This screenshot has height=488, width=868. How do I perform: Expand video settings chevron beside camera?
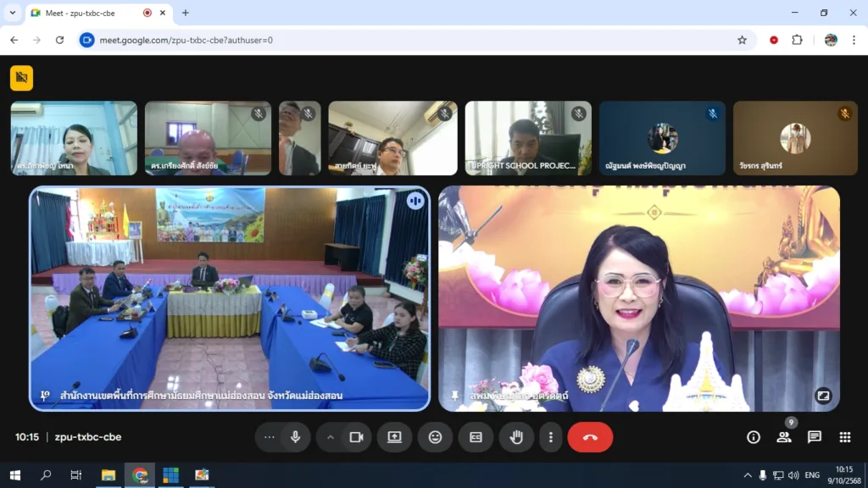point(331,437)
